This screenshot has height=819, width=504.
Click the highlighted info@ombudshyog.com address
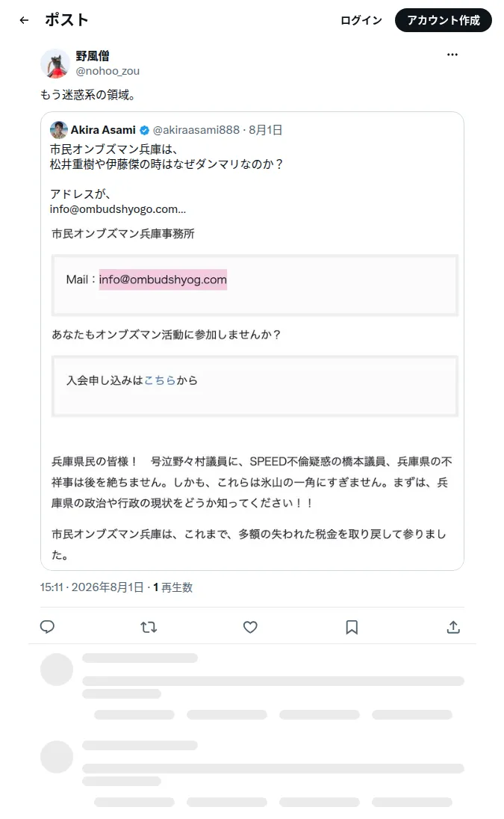point(163,279)
